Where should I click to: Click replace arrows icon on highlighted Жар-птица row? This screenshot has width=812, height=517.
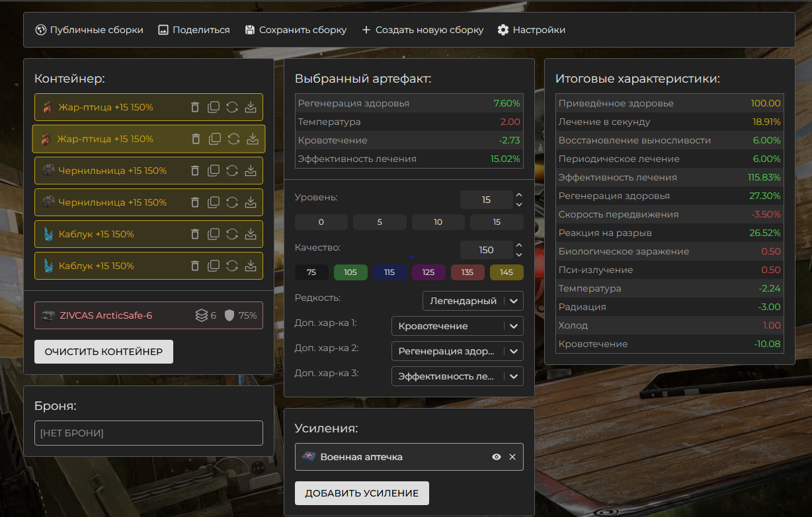tap(233, 139)
